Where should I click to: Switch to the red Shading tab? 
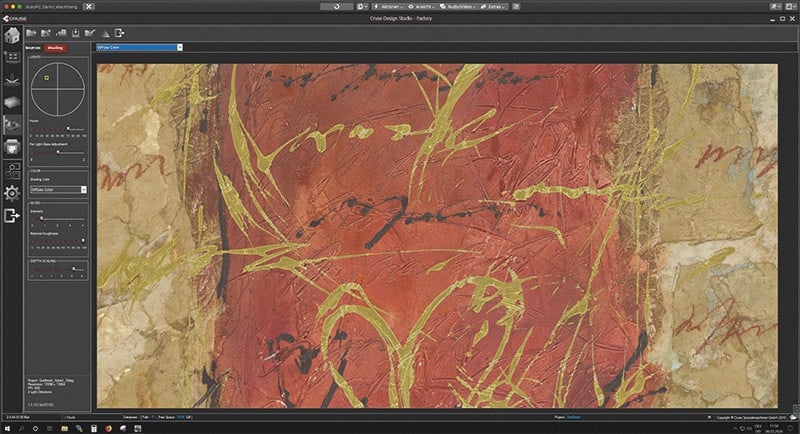click(55, 48)
